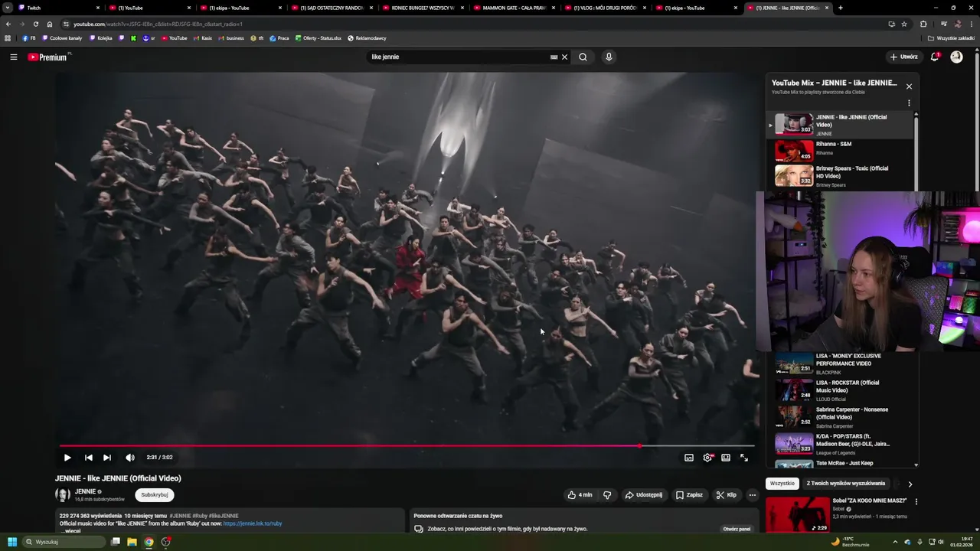Open more actions below the video

coord(753,495)
